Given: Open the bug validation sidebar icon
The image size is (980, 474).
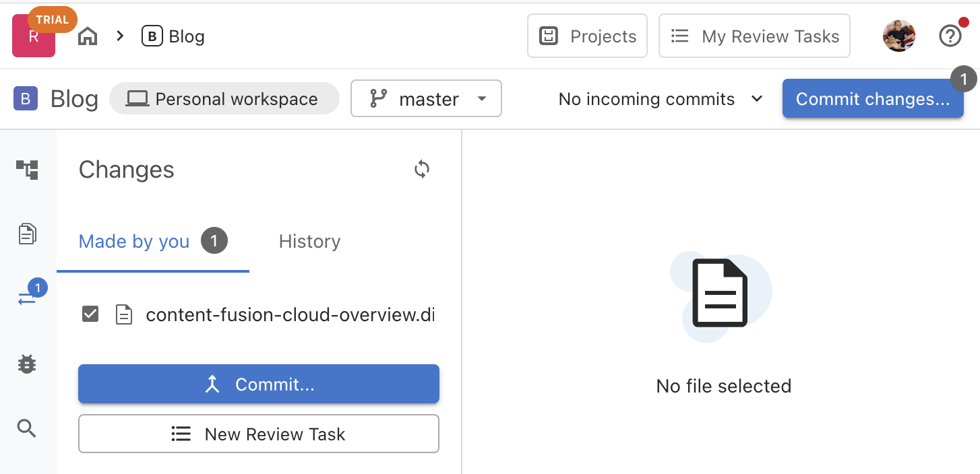Looking at the screenshot, I should [x=27, y=364].
